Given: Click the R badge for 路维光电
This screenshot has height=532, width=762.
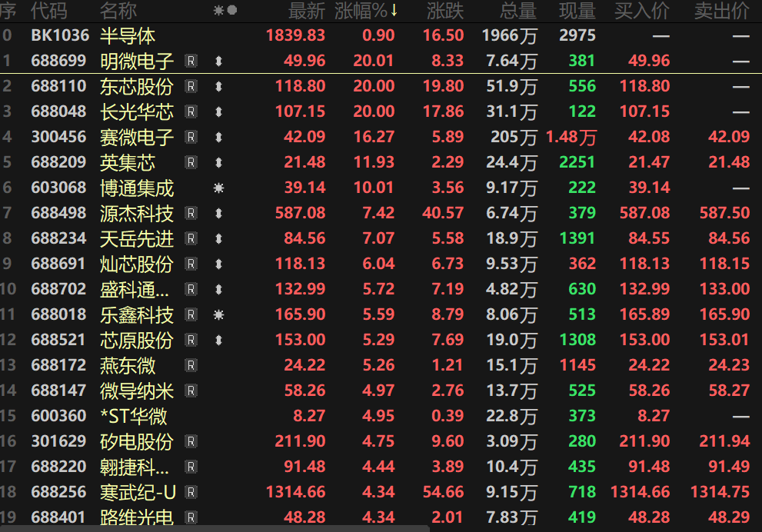Looking at the screenshot, I should click(x=191, y=517).
